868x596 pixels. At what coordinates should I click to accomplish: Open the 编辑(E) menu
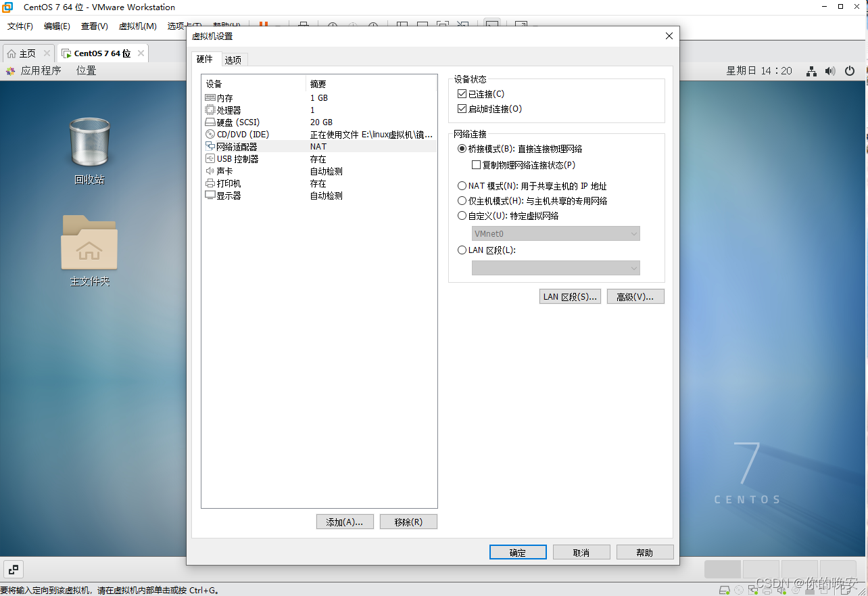pyautogui.click(x=57, y=26)
